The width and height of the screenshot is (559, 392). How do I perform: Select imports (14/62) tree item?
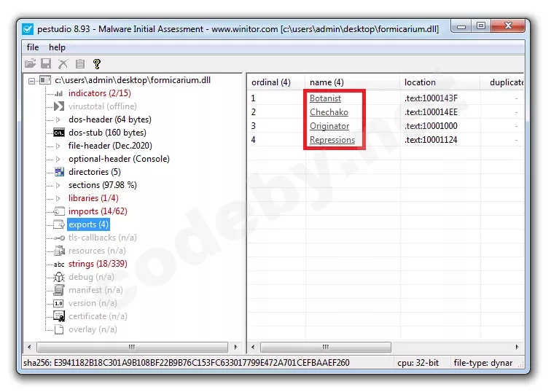coord(98,211)
